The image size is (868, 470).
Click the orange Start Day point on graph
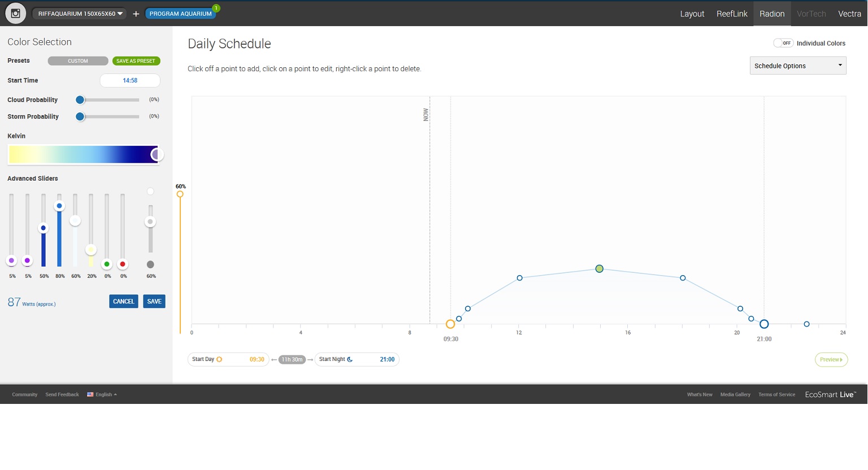[x=450, y=324]
